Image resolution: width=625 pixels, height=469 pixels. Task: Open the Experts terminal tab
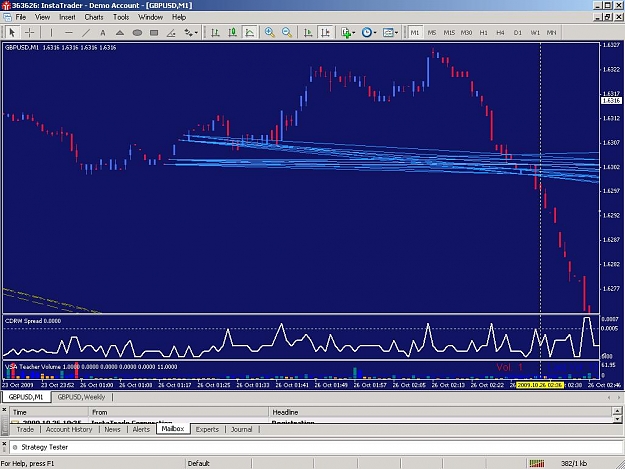(x=207, y=429)
